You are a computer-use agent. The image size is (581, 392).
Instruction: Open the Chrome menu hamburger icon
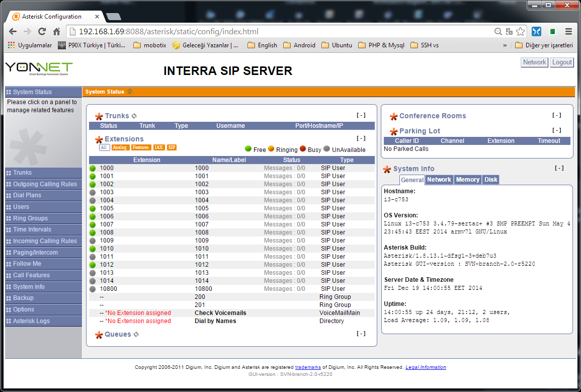[568, 32]
